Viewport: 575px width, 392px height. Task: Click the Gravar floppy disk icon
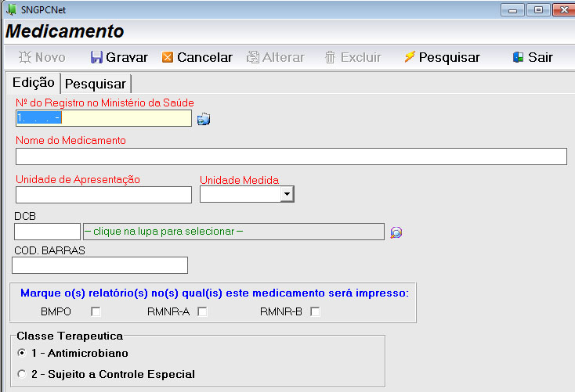(96, 57)
